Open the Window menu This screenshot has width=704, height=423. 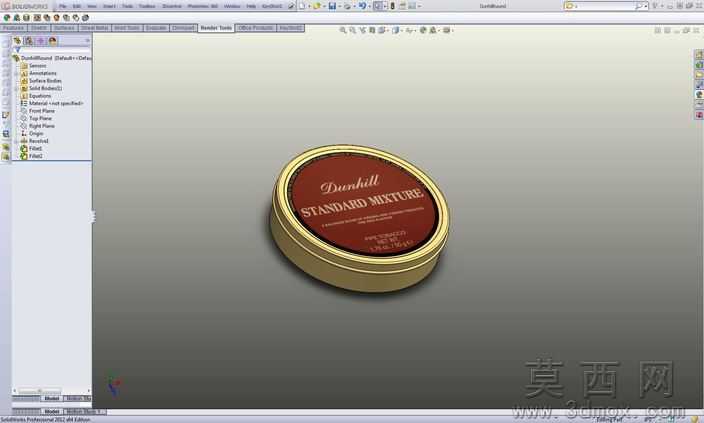[x=232, y=6]
